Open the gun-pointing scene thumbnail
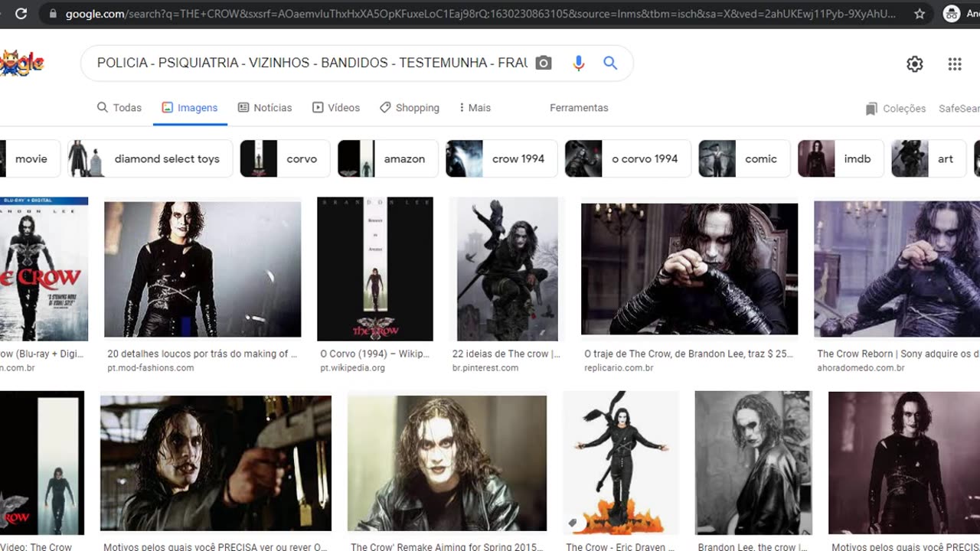Viewport: 980px width, 551px height. tap(216, 463)
